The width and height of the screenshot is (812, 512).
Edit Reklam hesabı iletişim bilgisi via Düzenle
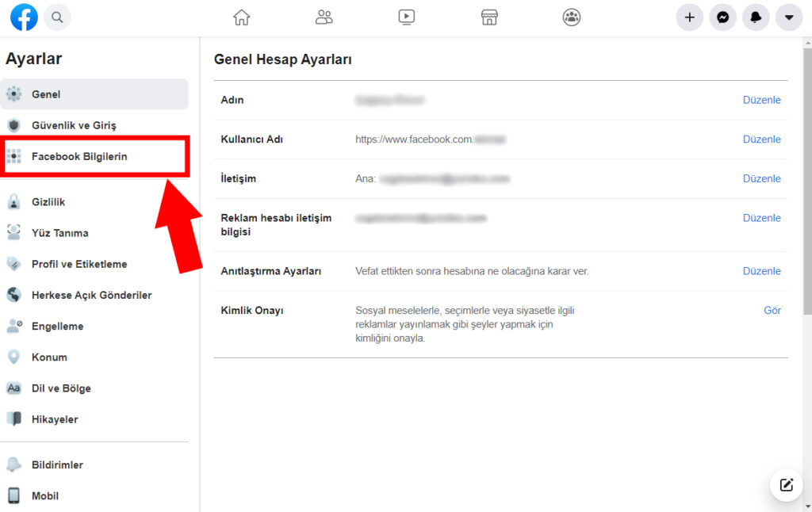tap(761, 218)
